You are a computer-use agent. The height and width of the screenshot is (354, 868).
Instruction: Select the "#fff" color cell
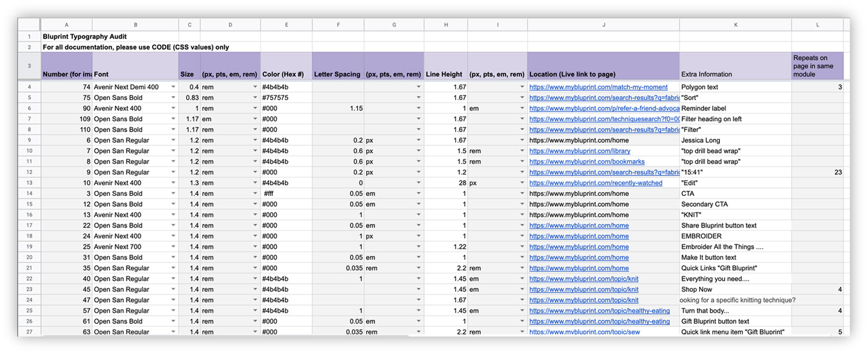tap(286, 194)
